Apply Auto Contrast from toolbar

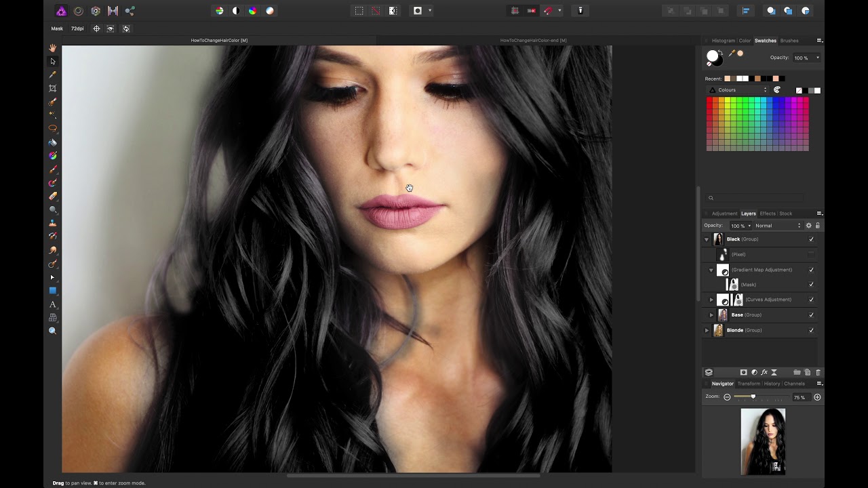click(236, 11)
